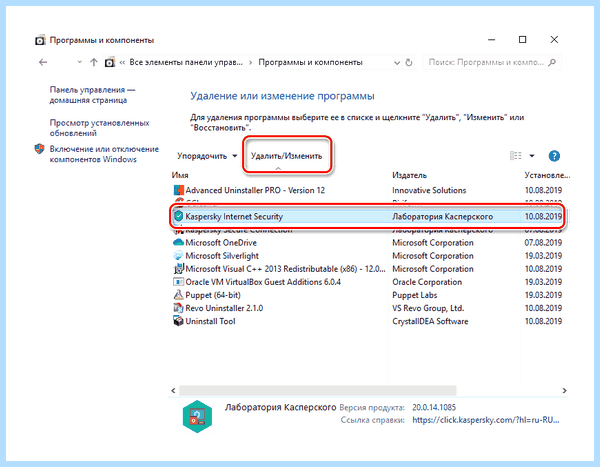Minimize the Programs and Features window
Viewport: 600px width, 467px height.
point(492,39)
